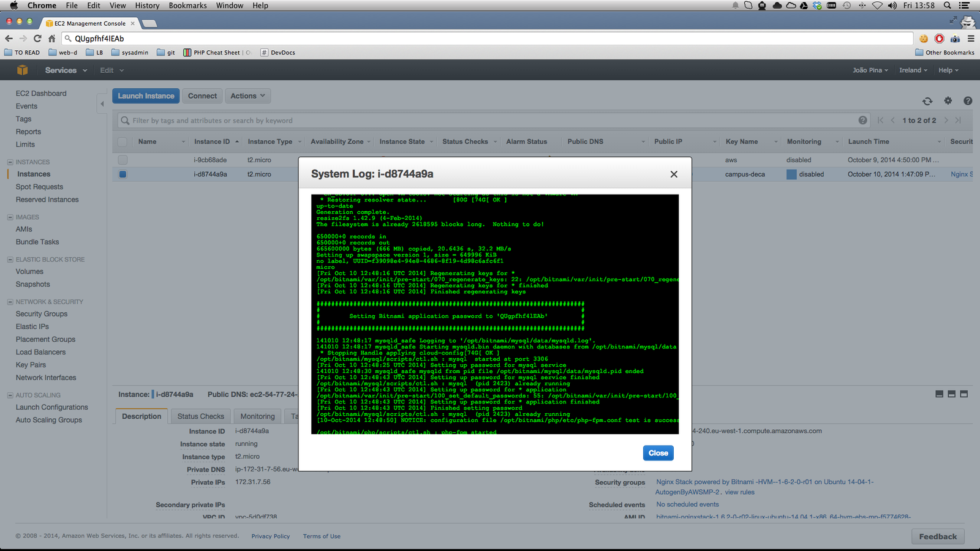This screenshot has height=551, width=980.
Task: Open the sysadmin bookmarks folder
Action: pos(130,53)
